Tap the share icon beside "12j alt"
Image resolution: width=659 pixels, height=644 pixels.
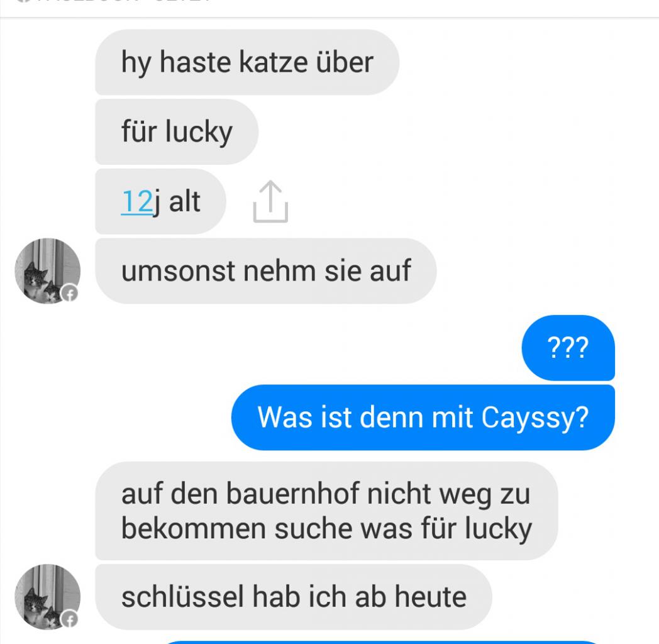(270, 201)
